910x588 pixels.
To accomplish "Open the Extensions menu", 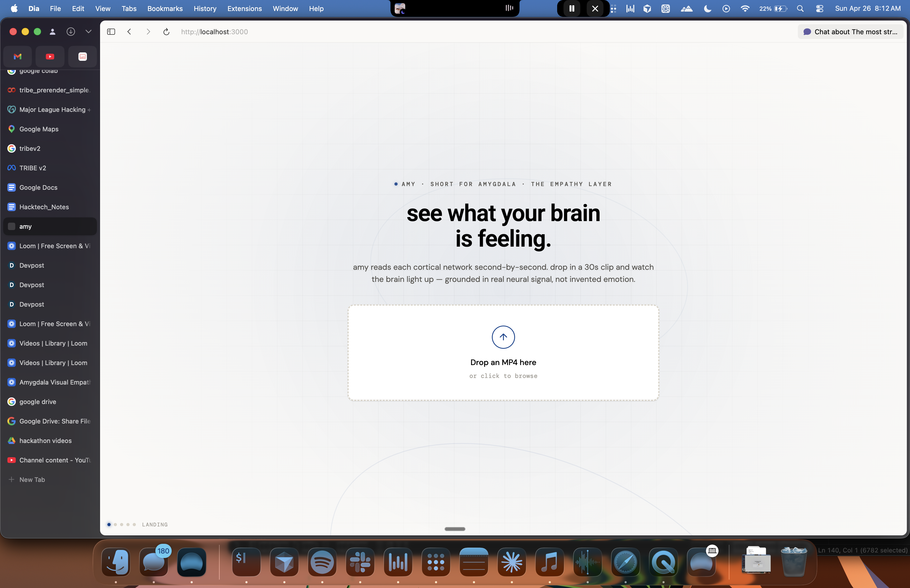I will tap(244, 8).
